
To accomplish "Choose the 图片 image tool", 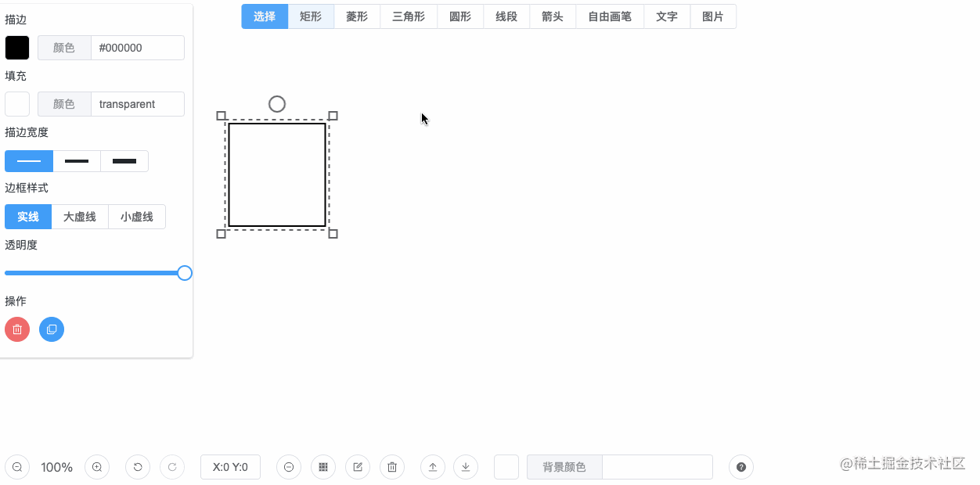I will pos(713,16).
